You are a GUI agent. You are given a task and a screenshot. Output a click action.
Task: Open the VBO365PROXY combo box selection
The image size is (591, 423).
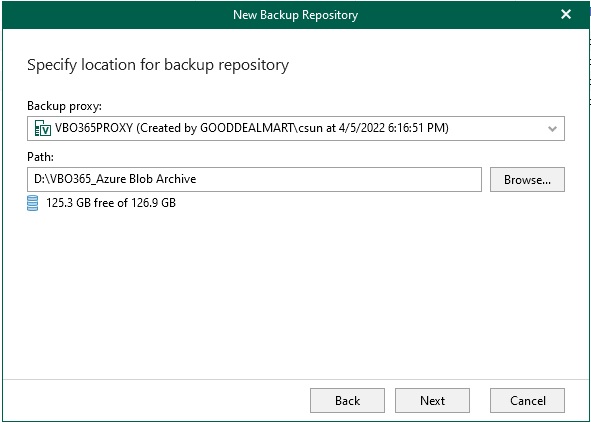(296, 129)
